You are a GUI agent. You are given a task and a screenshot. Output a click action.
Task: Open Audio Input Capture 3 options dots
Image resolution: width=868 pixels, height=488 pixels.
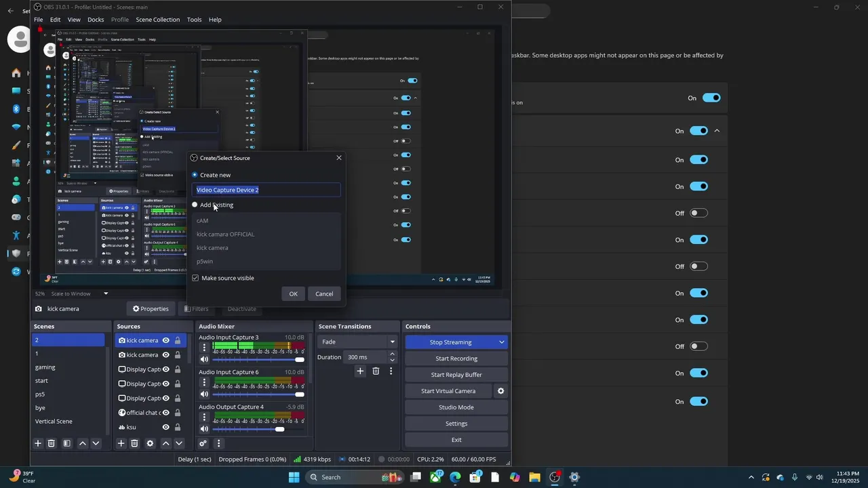pyautogui.click(x=204, y=348)
